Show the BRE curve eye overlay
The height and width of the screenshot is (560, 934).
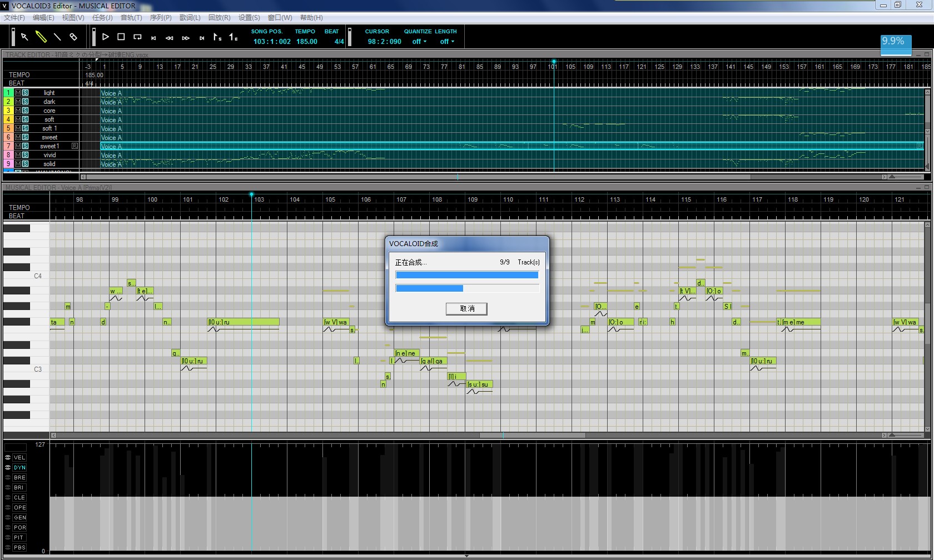[x=8, y=478]
